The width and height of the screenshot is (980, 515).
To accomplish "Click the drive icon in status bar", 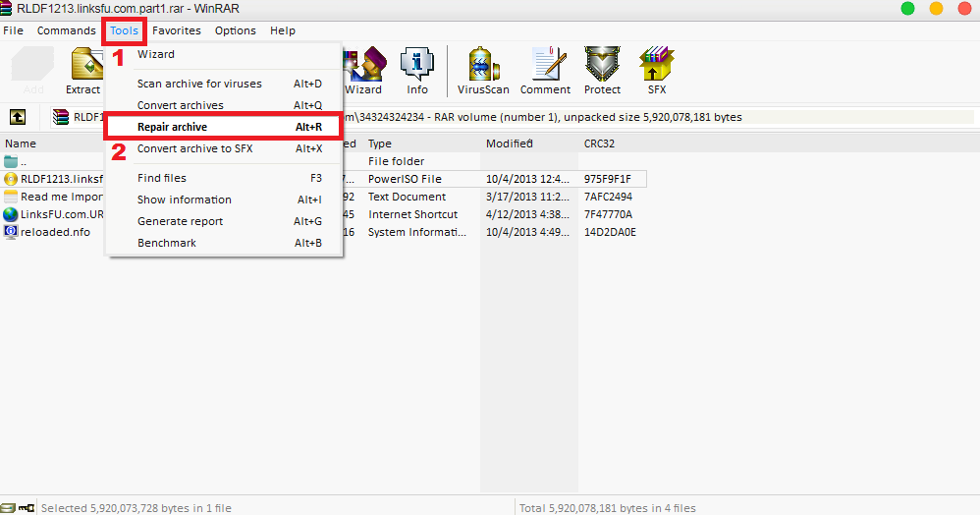I will point(8,507).
